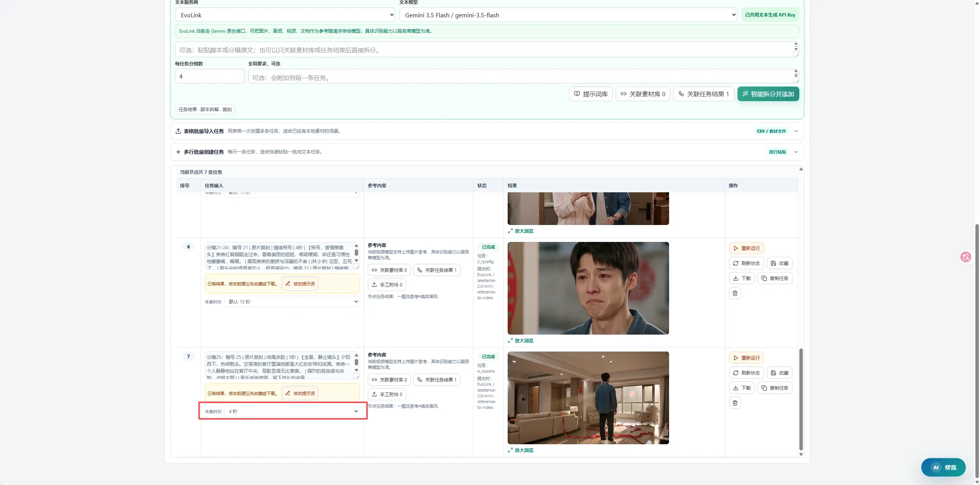The height and width of the screenshot is (485, 980).
Task: Click 关联素材库 0 for task 7
Action: coord(389,380)
